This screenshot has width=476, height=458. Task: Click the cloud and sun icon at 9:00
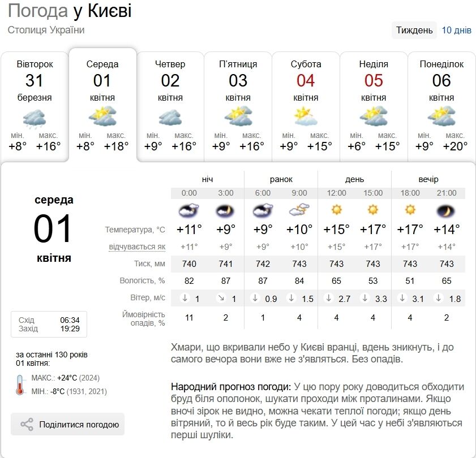pos(299,210)
